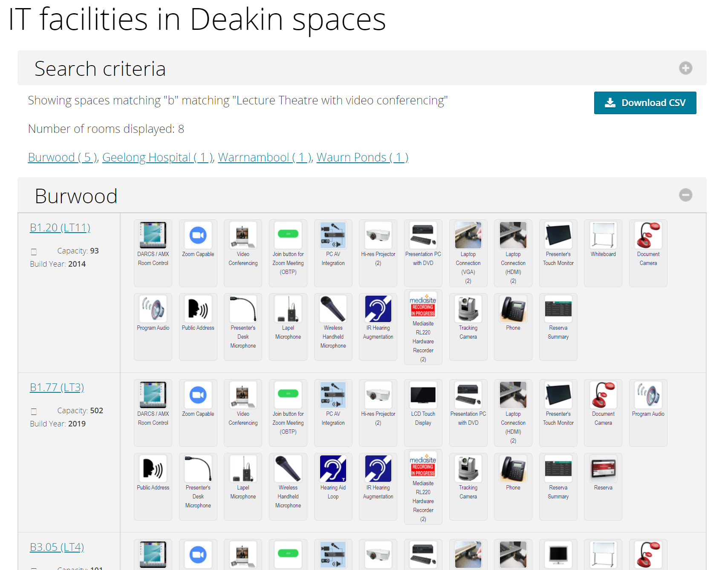Collapse the Burwood section
The width and height of the screenshot is (728, 570).
click(x=685, y=195)
